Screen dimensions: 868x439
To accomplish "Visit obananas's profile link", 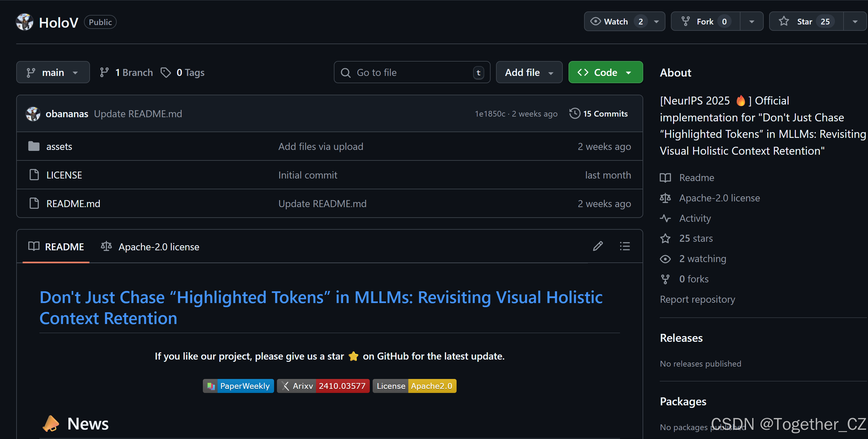I will pyautogui.click(x=67, y=114).
